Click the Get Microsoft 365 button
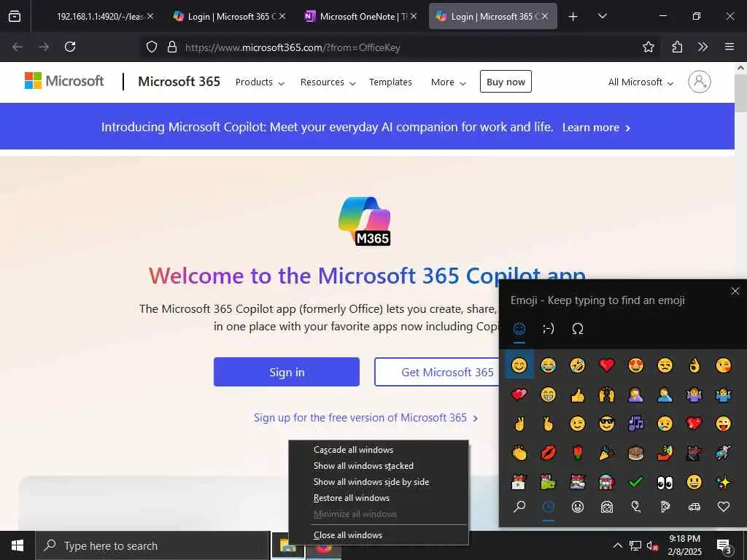 coord(437,372)
